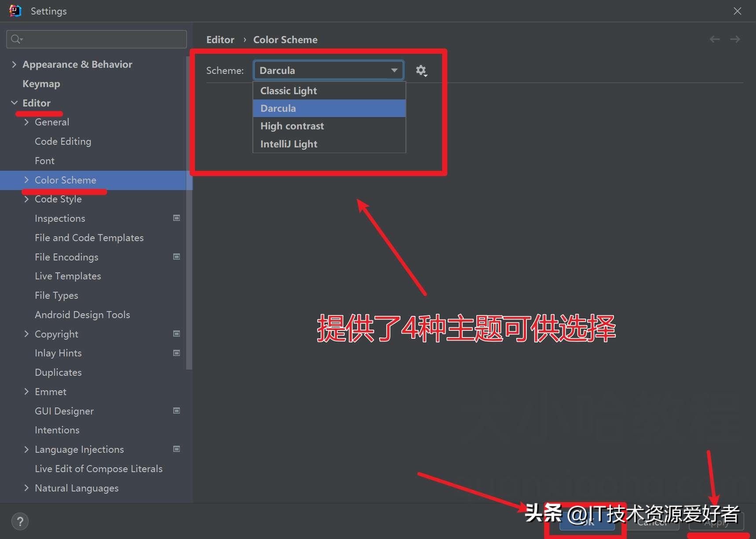Viewport: 756px width, 539px height.
Task: Open Code Editing settings
Action: (63, 141)
